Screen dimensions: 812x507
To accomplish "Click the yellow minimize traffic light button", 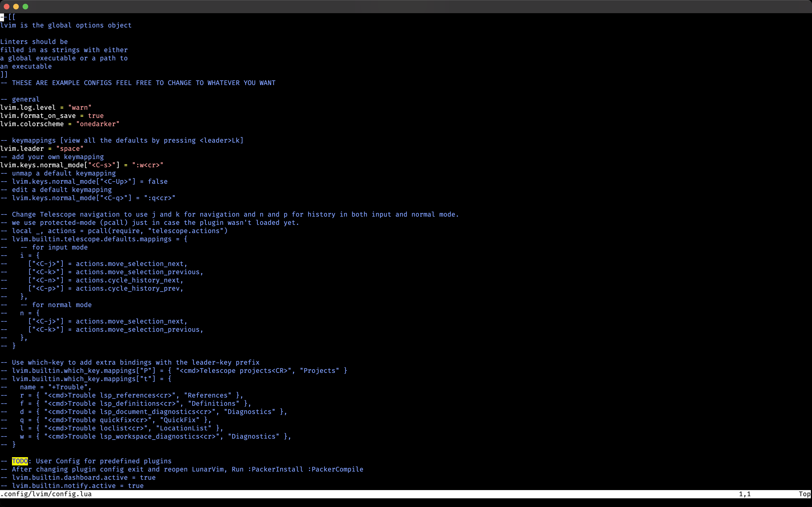I will [16, 6].
